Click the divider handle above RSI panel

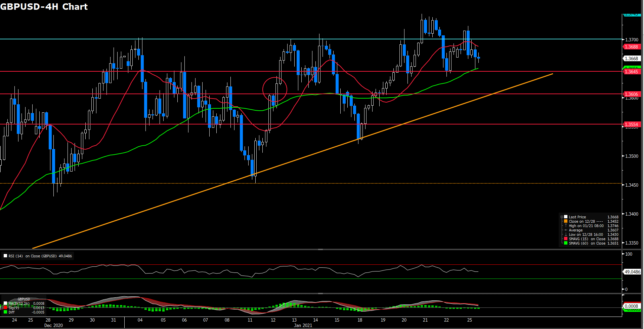tap(320, 250)
